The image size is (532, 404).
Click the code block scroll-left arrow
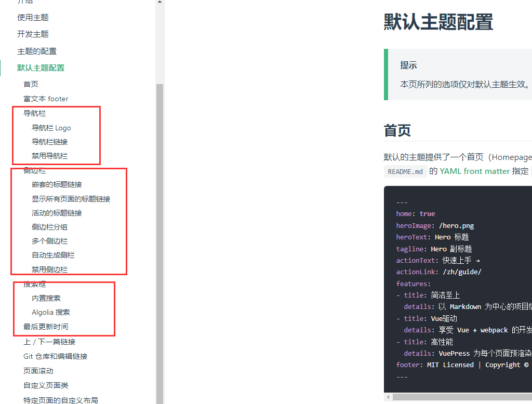388,397
